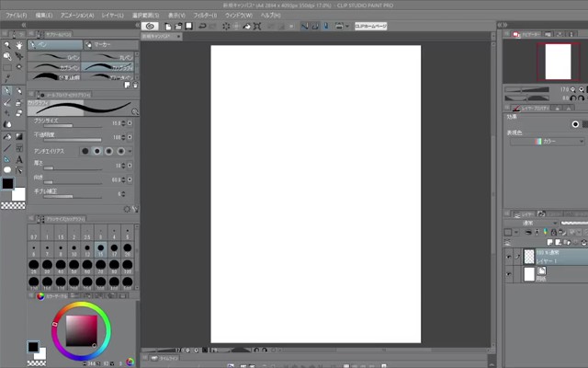Save the canvas from the toolbar
The width and height of the screenshot is (588, 368).
[x=189, y=26]
